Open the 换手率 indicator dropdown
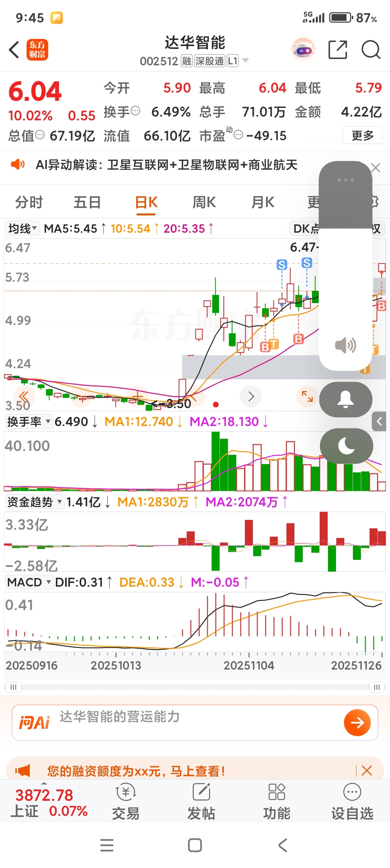Image resolution: width=390 pixels, height=868 pixels. (29, 422)
